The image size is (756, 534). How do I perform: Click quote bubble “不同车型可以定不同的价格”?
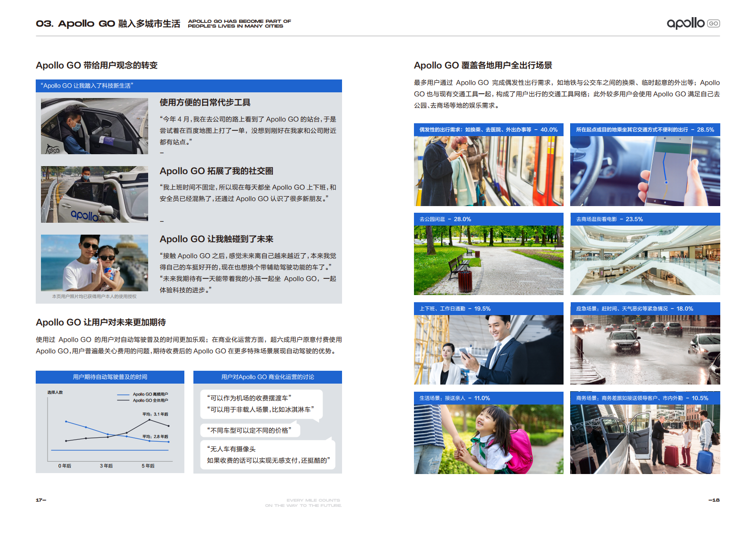point(250,430)
